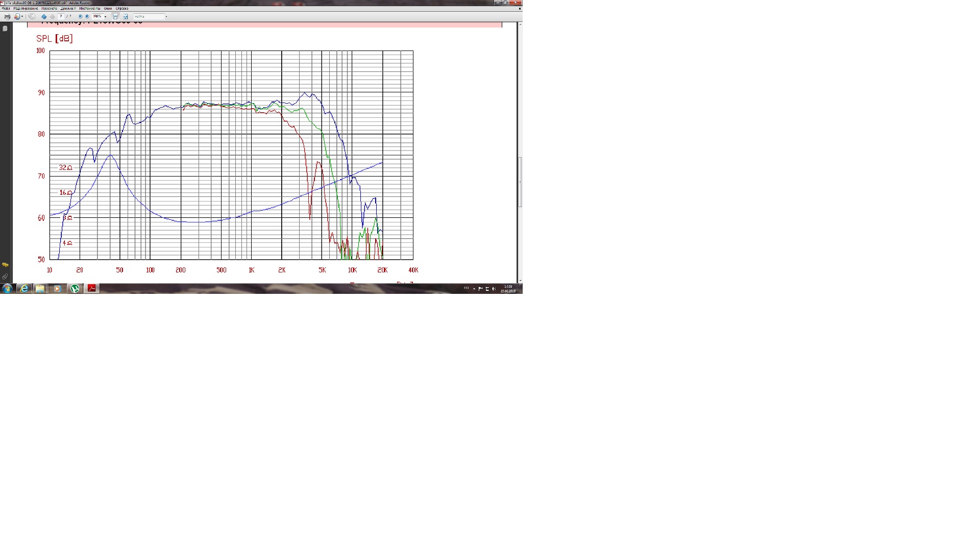Screen dimensions: 980x551
Task: Open the Comments panel in left sidebar
Action: coord(5,265)
